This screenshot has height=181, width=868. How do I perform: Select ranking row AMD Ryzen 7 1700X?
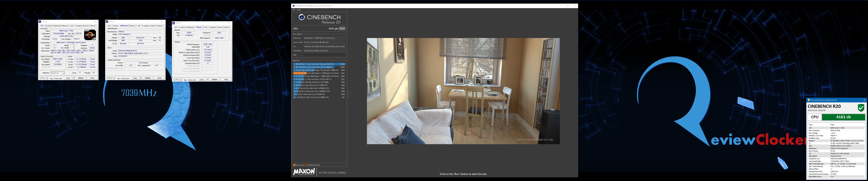[x=319, y=76]
